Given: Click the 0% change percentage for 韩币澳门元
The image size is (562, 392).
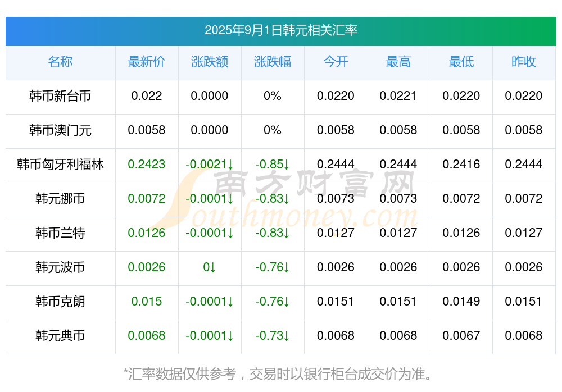Looking at the screenshot, I should pyautogui.click(x=273, y=130).
